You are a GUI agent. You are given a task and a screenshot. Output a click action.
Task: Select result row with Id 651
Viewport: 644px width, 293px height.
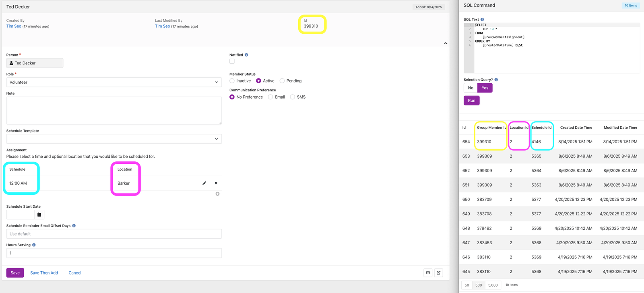click(x=551, y=185)
